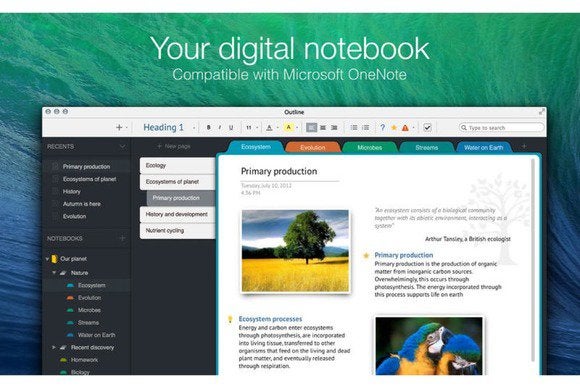
Task: Click the Ecosystem processes heading
Action: (x=270, y=319)
